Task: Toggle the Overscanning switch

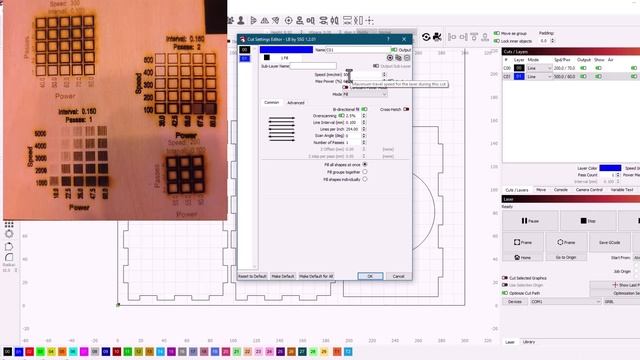Action: (x=341, y=116)
